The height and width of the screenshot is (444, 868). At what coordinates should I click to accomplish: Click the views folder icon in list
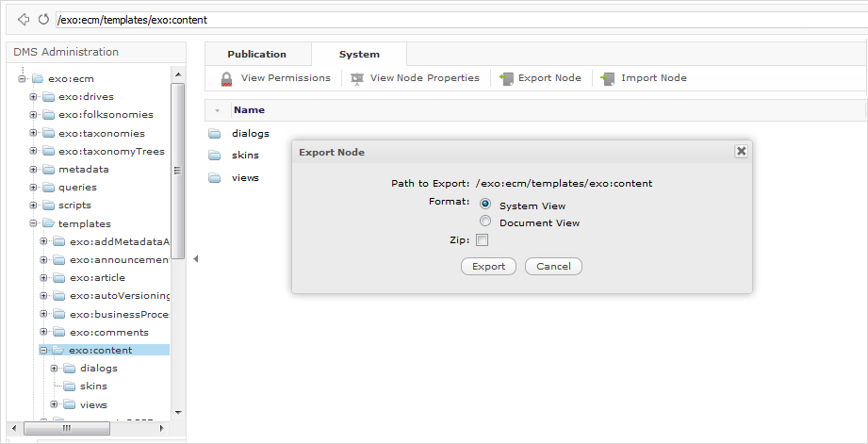[x=215, y=178]
